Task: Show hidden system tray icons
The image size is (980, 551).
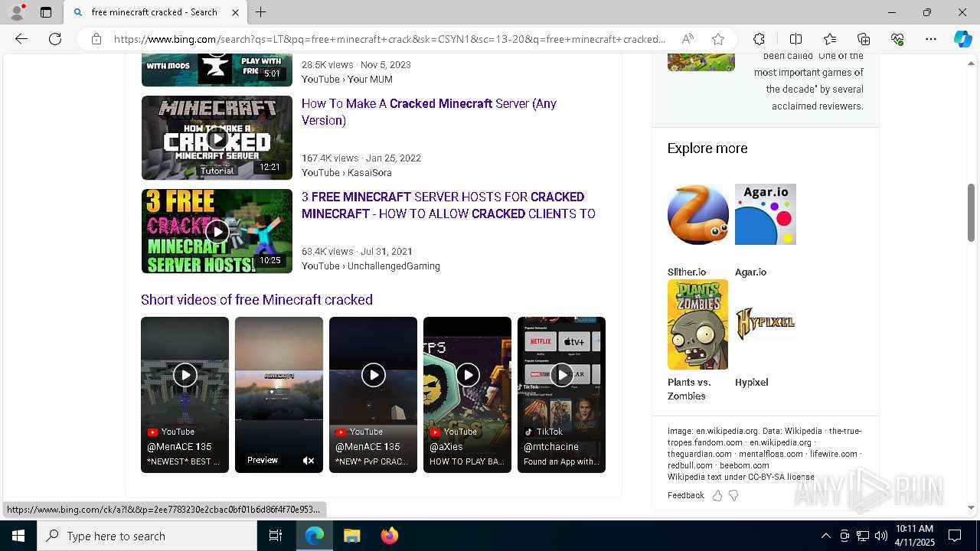Action: pyautogui.click(x=825, y=536)
